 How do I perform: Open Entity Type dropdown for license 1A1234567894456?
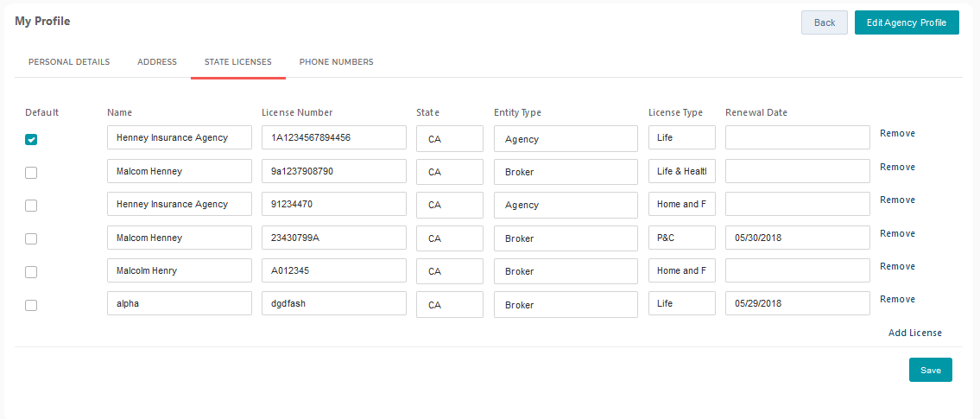click(x=566, y=139)
